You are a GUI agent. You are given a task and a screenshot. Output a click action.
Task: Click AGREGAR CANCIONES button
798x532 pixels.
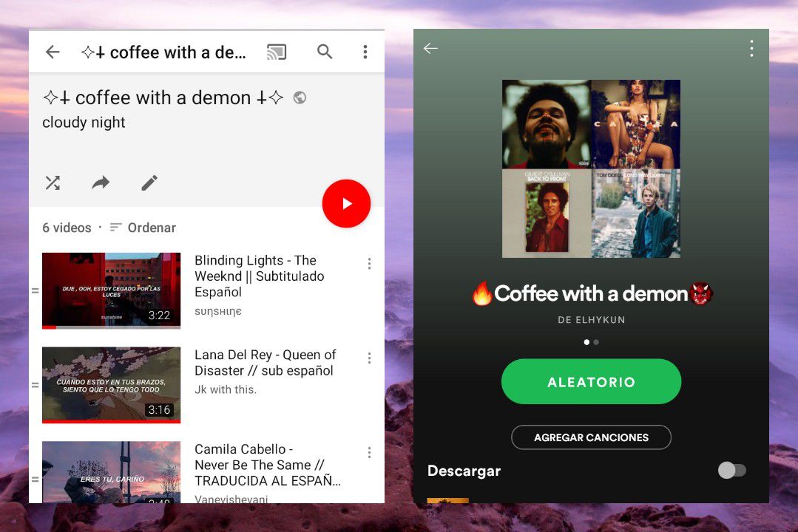(x=592, y=437)
